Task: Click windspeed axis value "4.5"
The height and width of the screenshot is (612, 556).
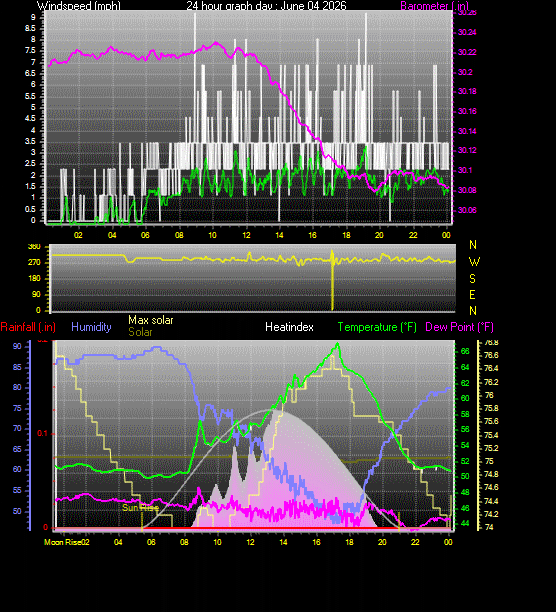Action: (x=30, y=119)
